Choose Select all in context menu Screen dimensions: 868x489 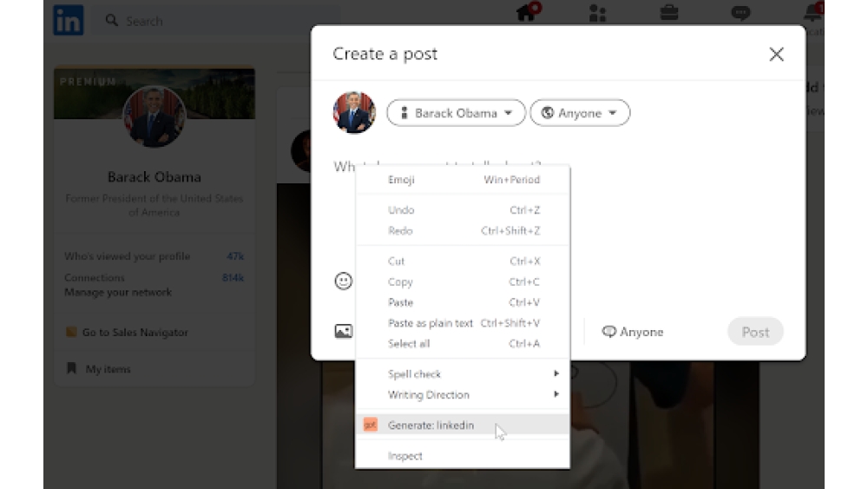tap(463, 343)
